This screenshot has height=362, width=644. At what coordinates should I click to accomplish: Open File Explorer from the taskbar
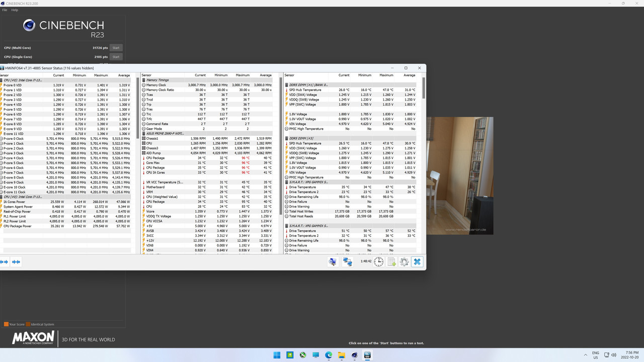coord(342,355)
